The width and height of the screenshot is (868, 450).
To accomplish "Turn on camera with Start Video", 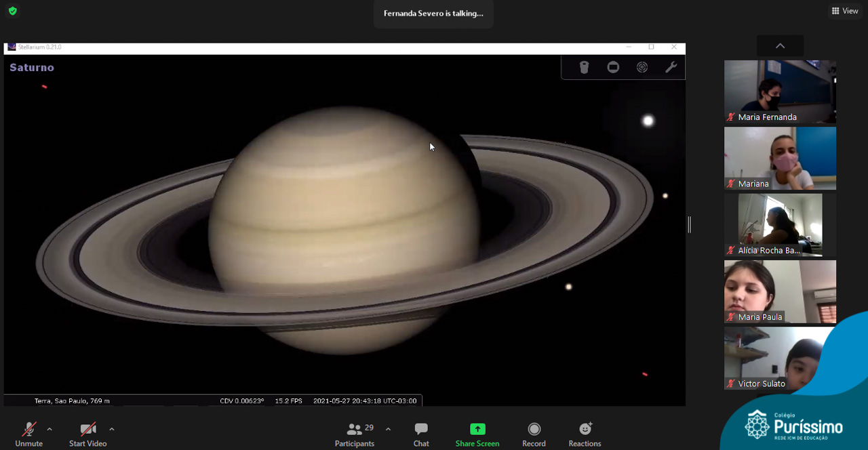I will pos(87,434).
